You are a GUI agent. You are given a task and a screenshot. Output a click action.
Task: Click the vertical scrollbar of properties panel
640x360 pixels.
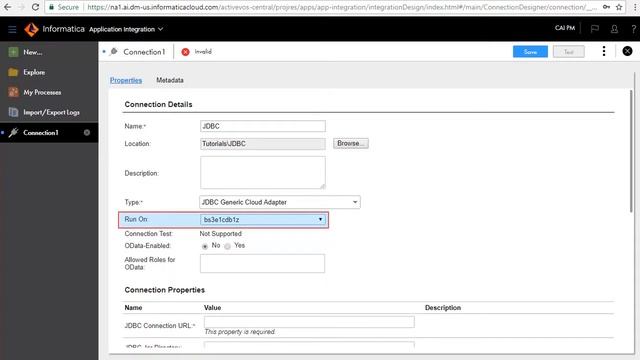631,151
